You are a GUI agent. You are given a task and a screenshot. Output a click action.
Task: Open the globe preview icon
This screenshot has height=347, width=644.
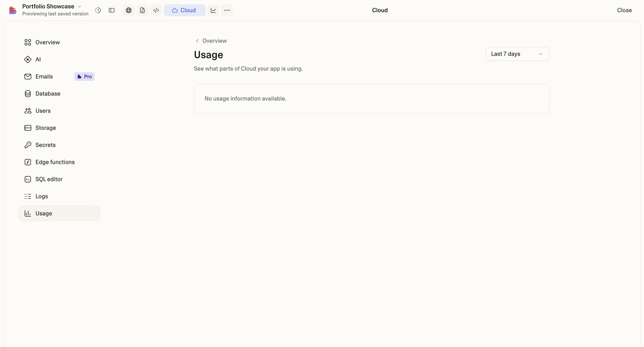[x=129, y=10]
